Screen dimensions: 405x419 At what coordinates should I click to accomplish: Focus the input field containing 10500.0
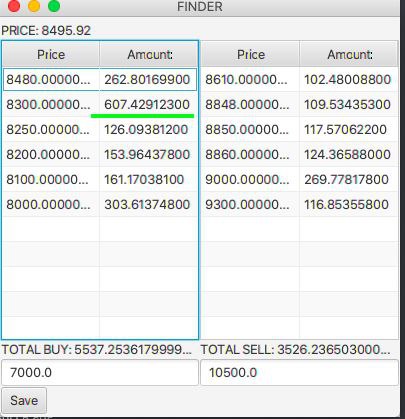[299, 372]
